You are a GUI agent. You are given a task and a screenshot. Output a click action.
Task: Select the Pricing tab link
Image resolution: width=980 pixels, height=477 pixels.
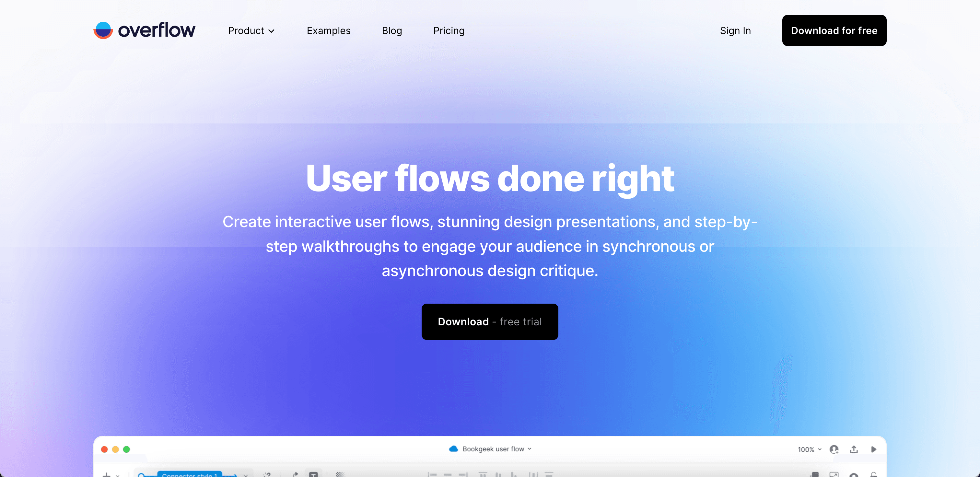tap(448, 30)
